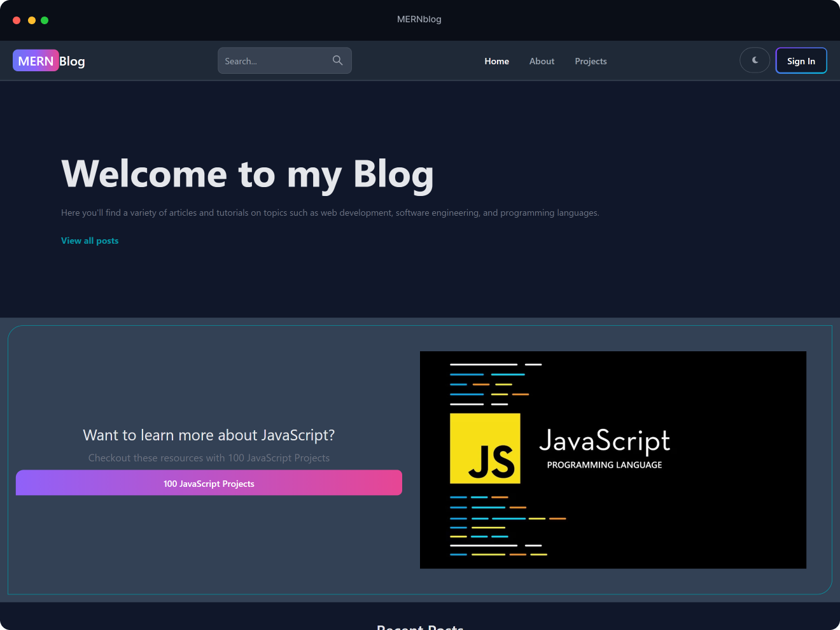The width and height of the screenshot is (840, 630).
Task: Go to the About page
Action: [542, 61]
